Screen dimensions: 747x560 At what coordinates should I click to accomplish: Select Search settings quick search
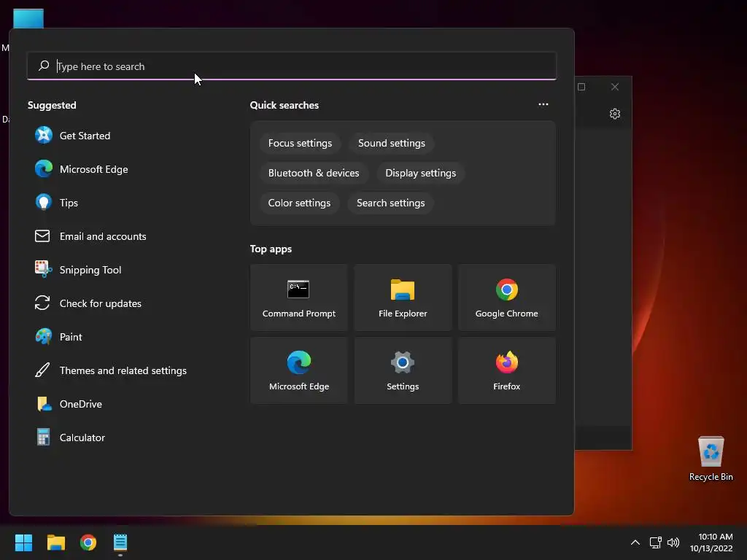click(x=391, y=203)
